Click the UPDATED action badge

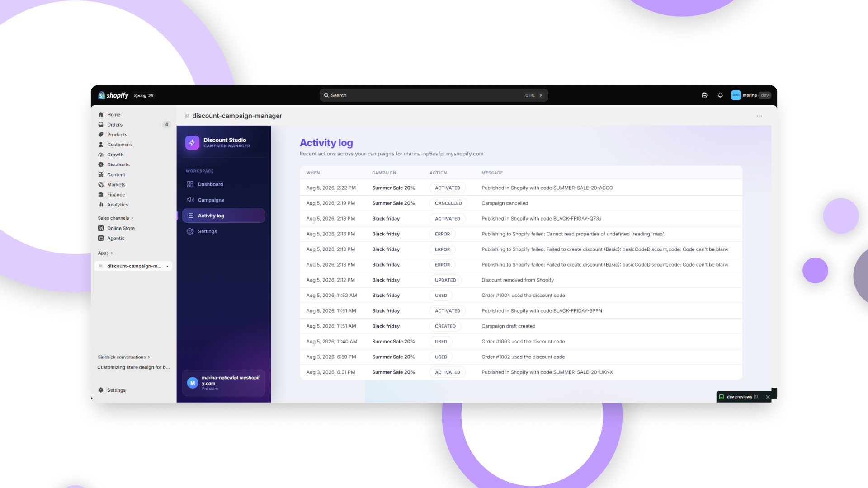click(445, 280)
